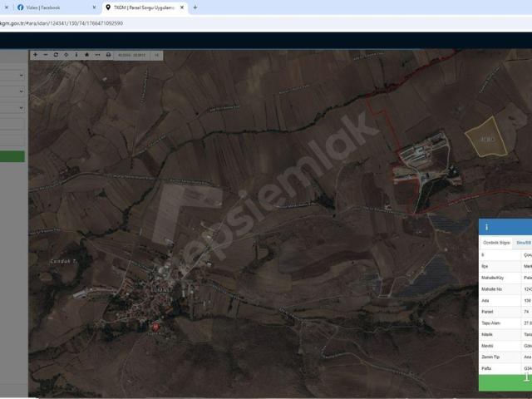
Task: Click the Nitelik row label
Action: click(x=487, y=334)
